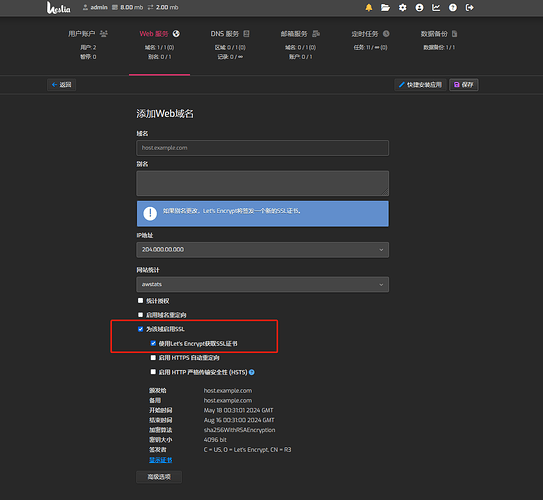Open server settings gear icon

[402, 7]
